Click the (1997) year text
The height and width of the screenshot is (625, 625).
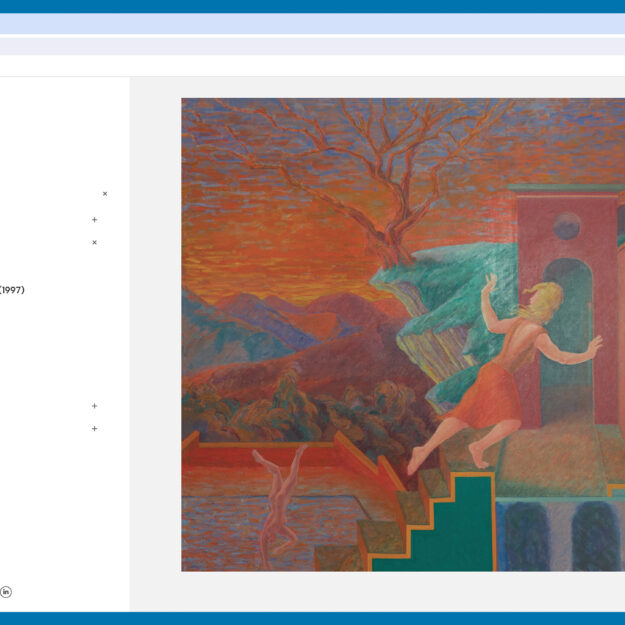point(12,290)
